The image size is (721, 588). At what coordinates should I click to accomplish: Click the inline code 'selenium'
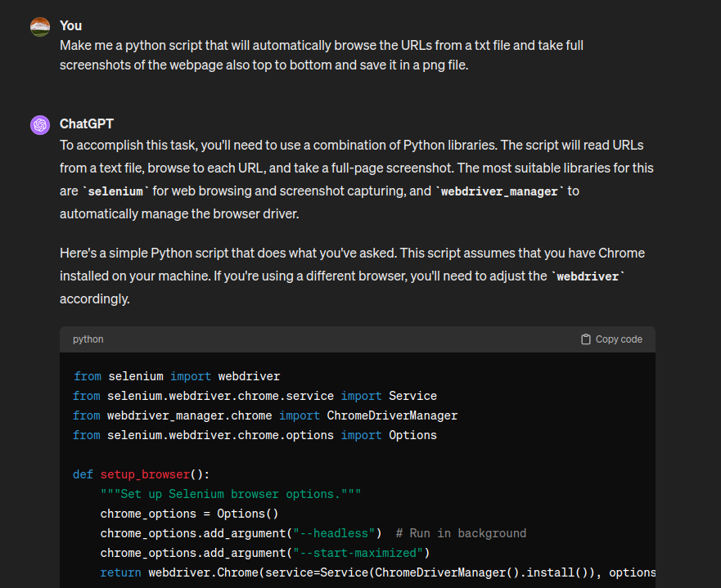click(115, 191)
